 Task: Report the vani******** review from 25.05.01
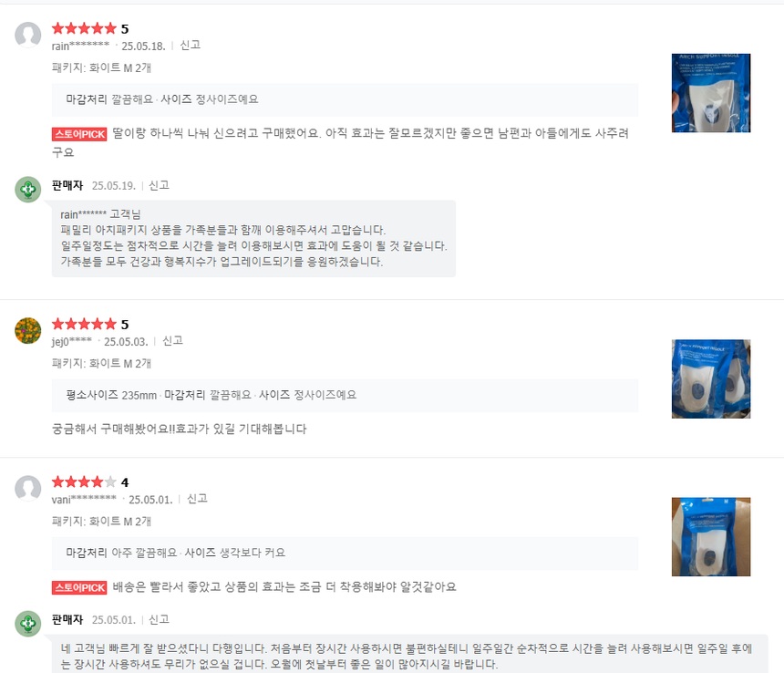[x=197, y=499]
